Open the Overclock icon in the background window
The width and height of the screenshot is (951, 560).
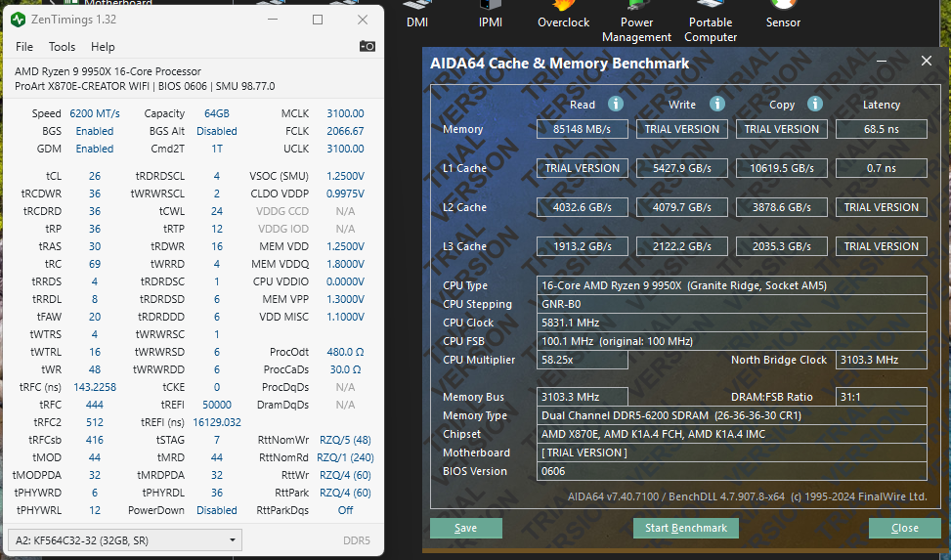pyautogui.click(x=563, y=15)
